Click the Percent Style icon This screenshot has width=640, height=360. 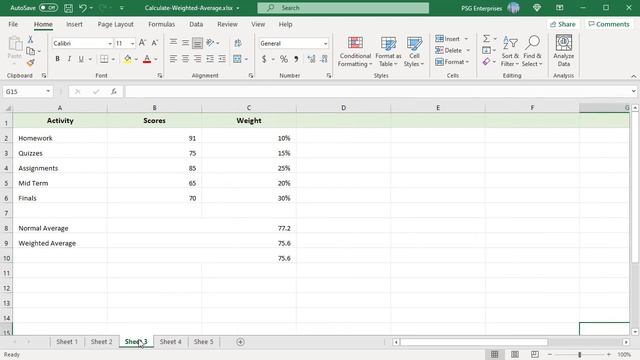[x=284, y=59]
